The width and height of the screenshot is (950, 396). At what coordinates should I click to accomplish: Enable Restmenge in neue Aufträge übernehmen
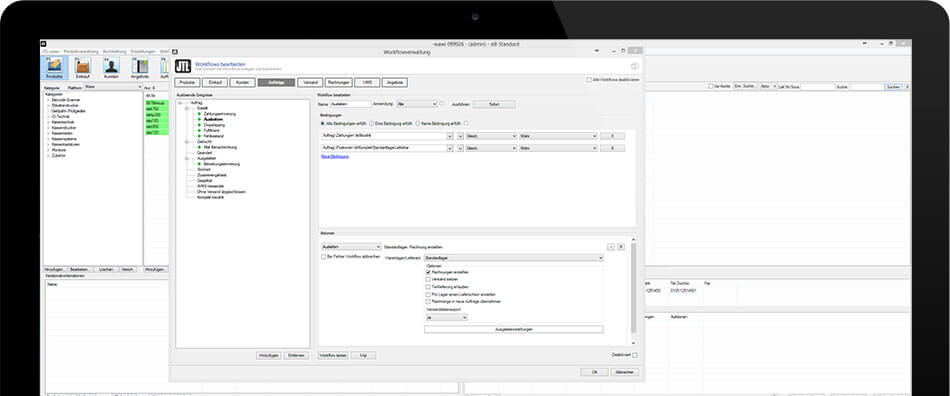pos(428,302)
